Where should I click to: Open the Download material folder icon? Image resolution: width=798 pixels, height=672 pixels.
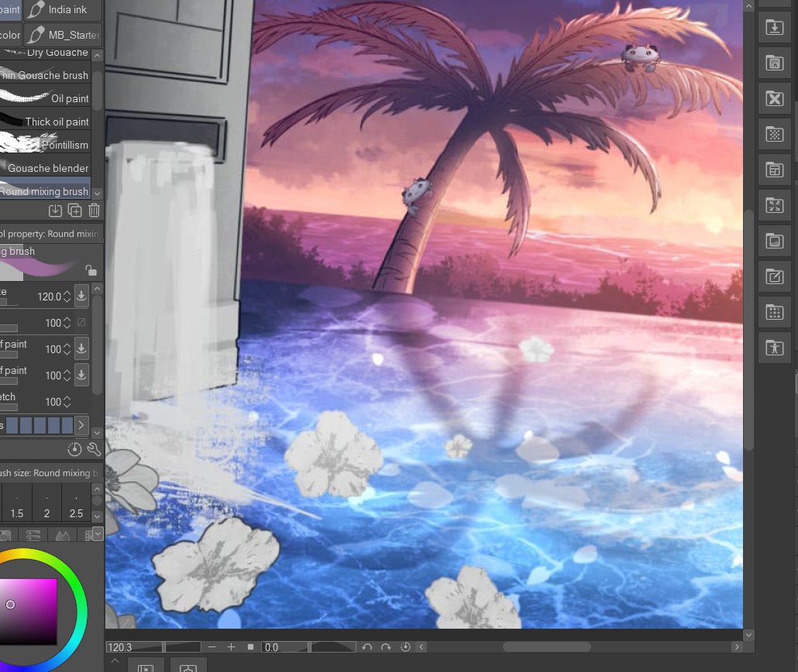pyautogui.click(x=775, y=27)
